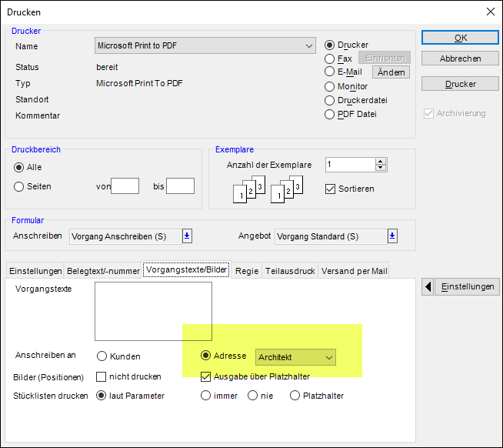
Task: Open the Teilausdruck tab
Action: click(290, 271)
